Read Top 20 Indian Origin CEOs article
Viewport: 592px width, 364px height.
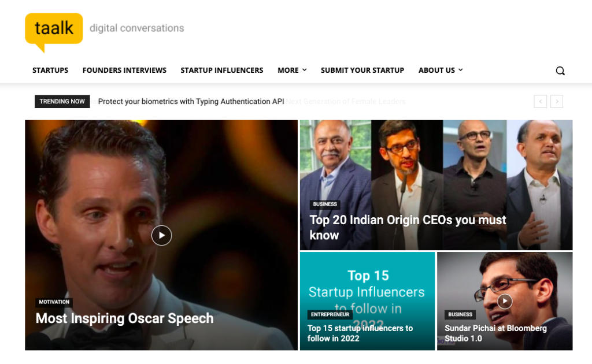tap(408, 227)
